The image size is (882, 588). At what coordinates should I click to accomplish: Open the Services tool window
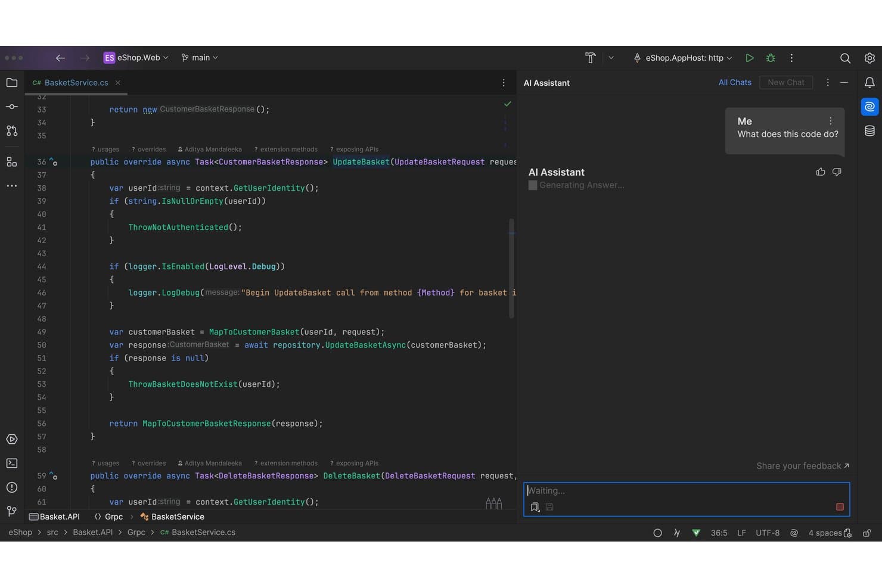click(12, 439)
